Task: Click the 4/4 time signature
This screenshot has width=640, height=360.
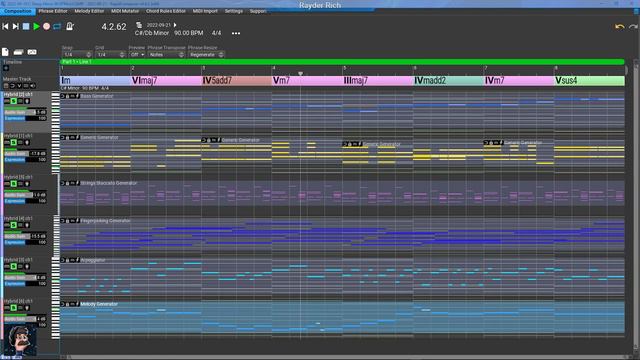Action: click(x=216, y=33)
